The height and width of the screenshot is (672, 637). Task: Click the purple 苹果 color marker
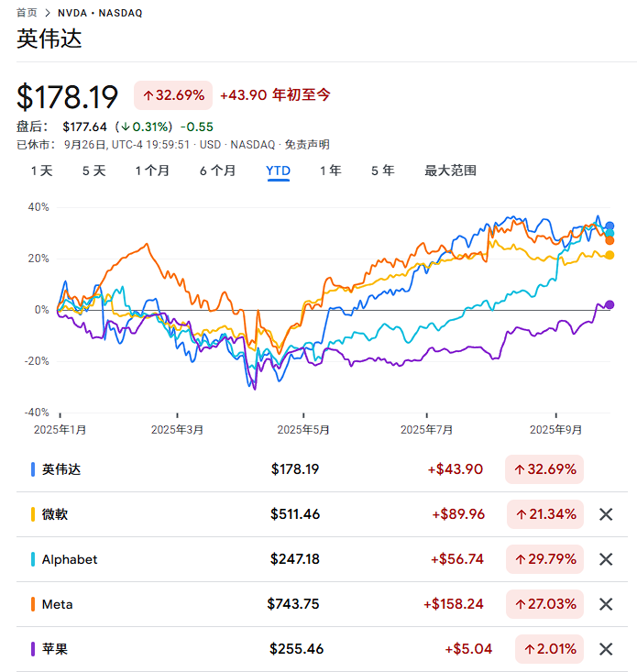click(34, 649)
